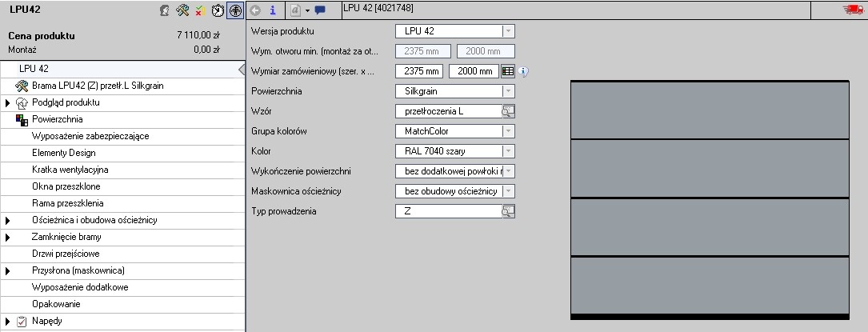Screen dimensions: 868x332
Task: Expand the Zamknięcie bramy node
Action: (x=8, y=238)
